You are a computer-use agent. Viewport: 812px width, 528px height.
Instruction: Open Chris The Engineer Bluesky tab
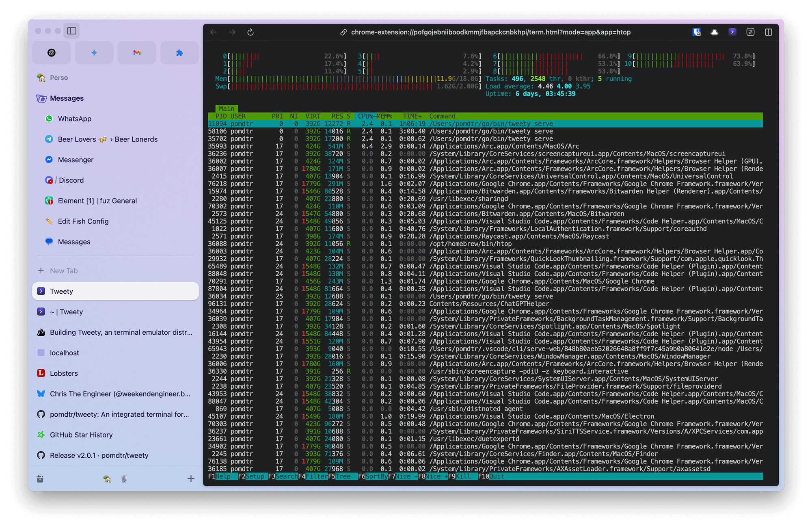coord(115,394)
